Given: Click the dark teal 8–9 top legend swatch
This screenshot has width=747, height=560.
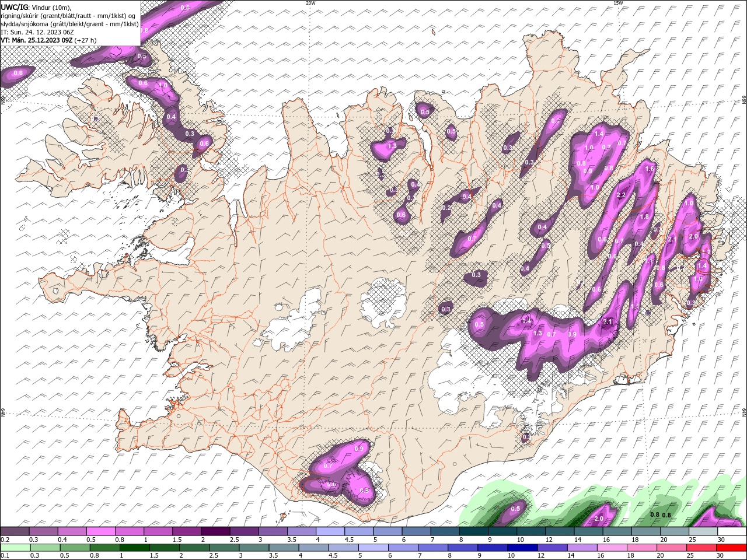Looking at the screenshot, I should tap(473, 531).
